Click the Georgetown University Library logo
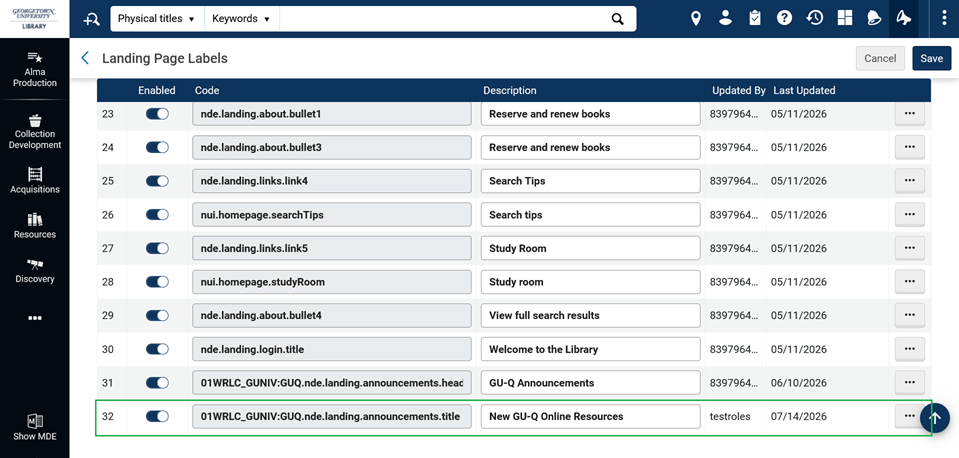The height and width of the screenshot is (458, 959). [x=35, y=18]
